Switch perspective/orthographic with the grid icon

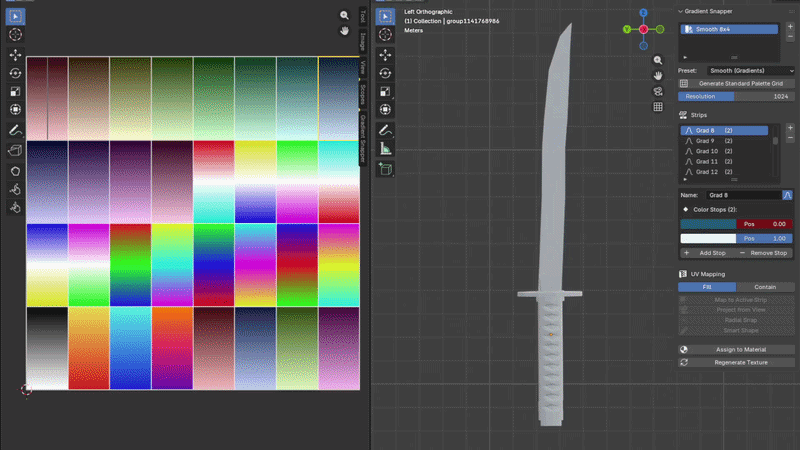[x=658, y=107]
